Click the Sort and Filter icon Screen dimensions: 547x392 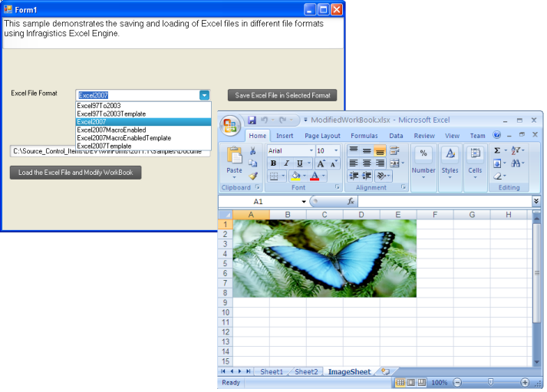(x=516, y=150)
